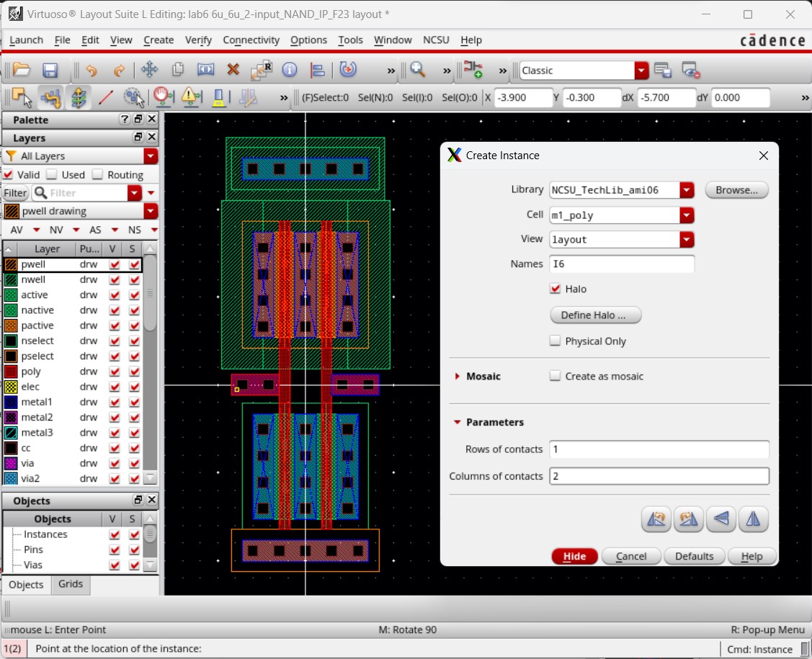Toggle visibility checkbox for Instances object

point(115,534)
